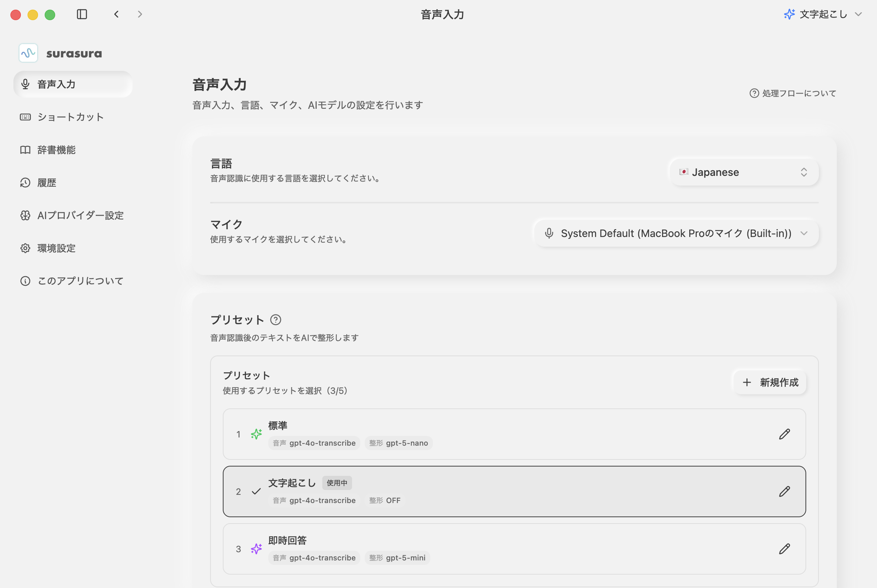
Task: Open 辞書機能 using the book icon
Action: 25,150
